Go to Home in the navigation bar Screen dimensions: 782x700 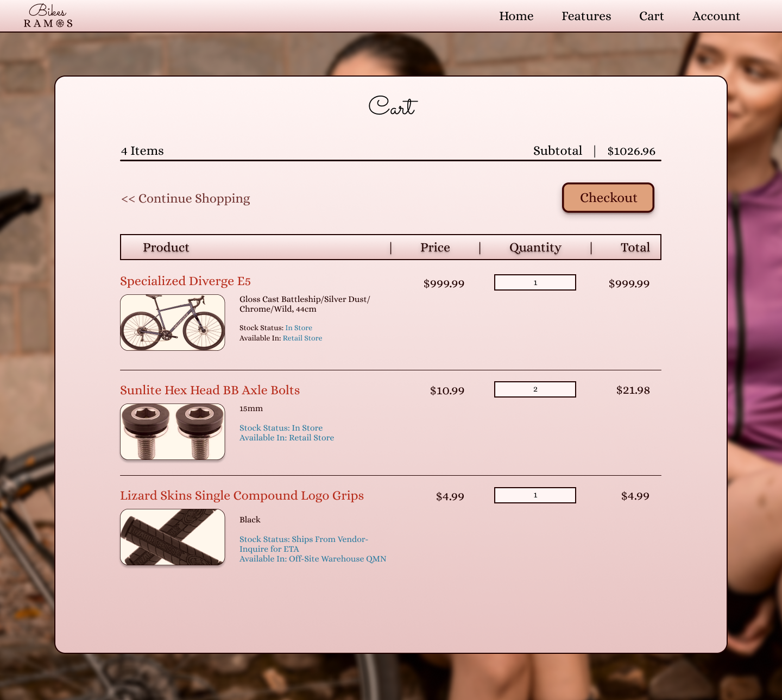(516, 16)
